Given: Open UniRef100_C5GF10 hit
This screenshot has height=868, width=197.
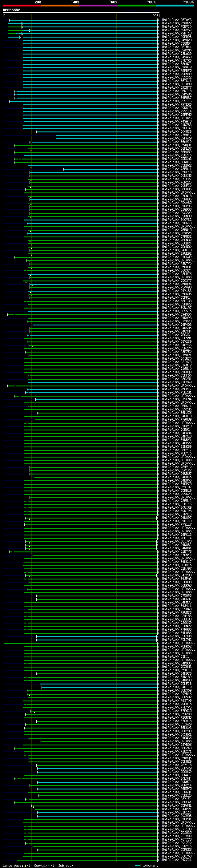Looking at the screenshot, I should click(177, 172).
